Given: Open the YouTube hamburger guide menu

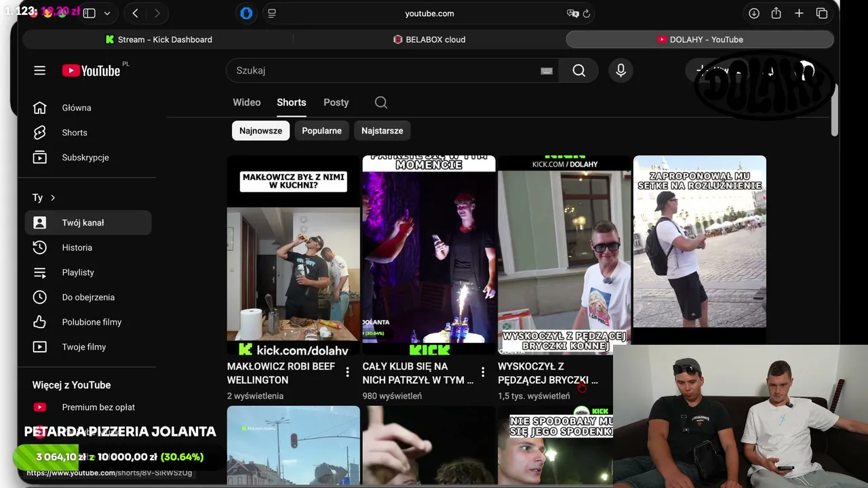Looking at the screenshot, I should pyautogui.click(x=40, y=70).
